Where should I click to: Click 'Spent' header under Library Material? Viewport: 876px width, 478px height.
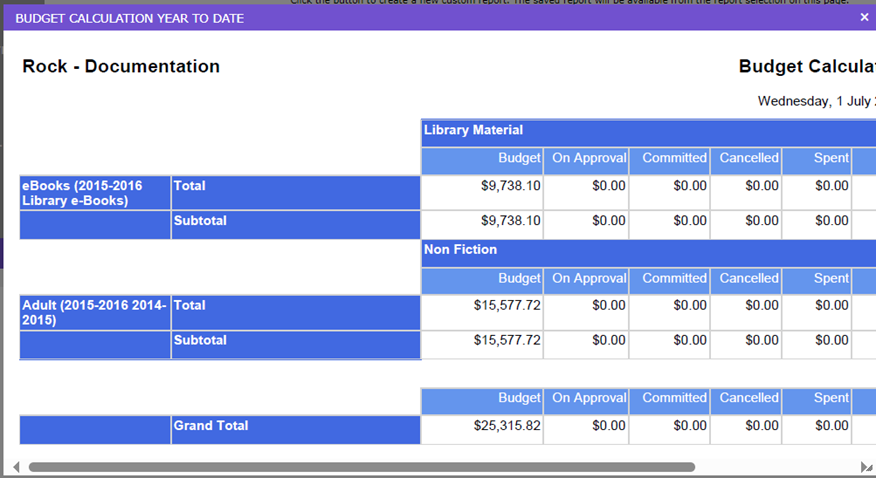817,161
